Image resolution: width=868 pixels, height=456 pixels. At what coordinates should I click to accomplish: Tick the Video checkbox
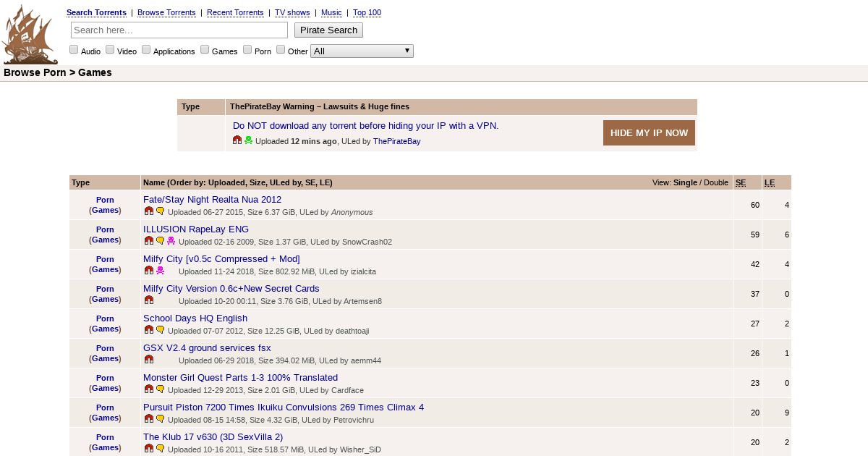(110, 49)
